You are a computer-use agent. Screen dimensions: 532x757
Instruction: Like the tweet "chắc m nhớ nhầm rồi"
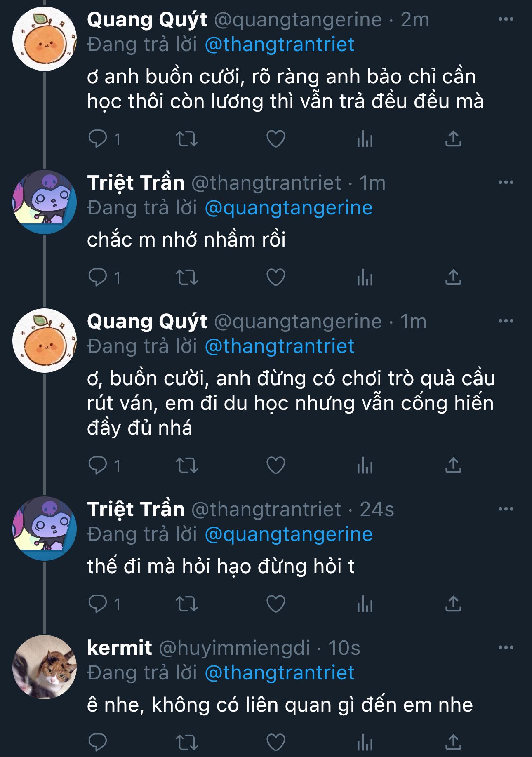(276, 277)
